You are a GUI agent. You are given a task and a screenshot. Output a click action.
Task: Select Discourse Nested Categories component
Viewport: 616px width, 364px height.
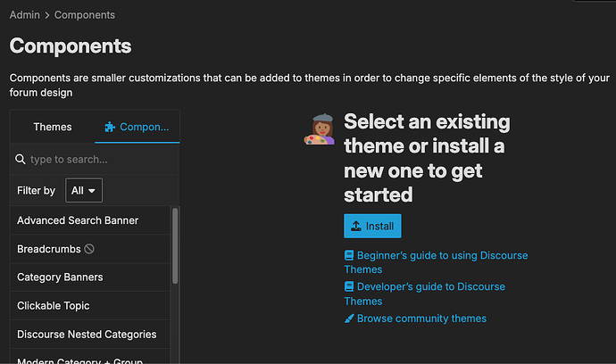90,335
